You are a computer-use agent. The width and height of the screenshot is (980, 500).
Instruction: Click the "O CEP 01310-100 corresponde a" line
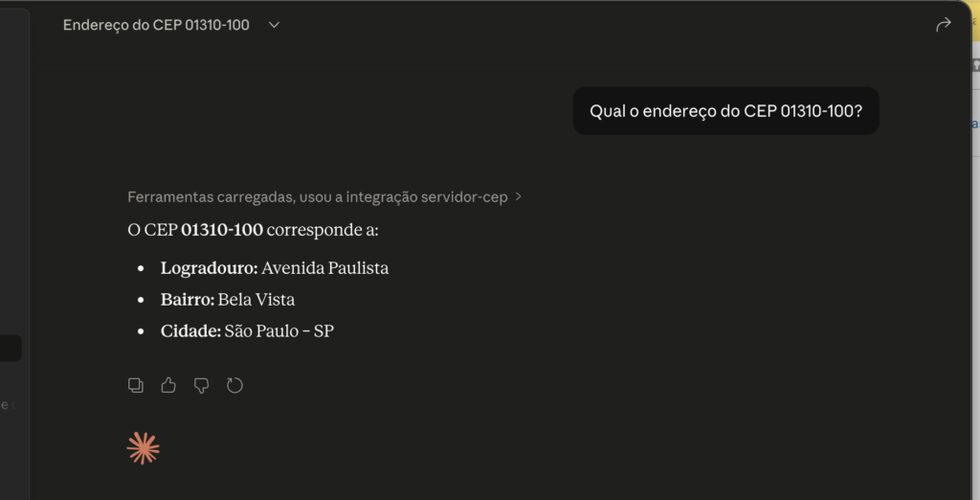coord(253,231)
